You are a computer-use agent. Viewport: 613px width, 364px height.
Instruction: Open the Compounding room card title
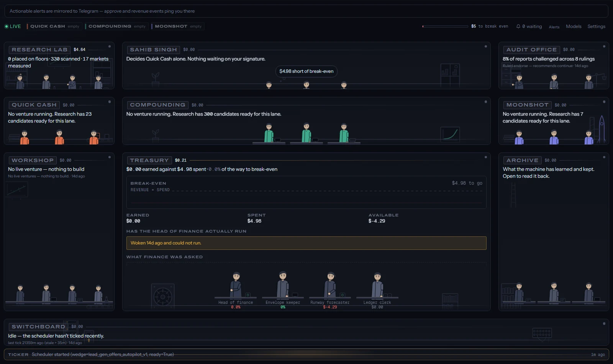click(158, 105)
